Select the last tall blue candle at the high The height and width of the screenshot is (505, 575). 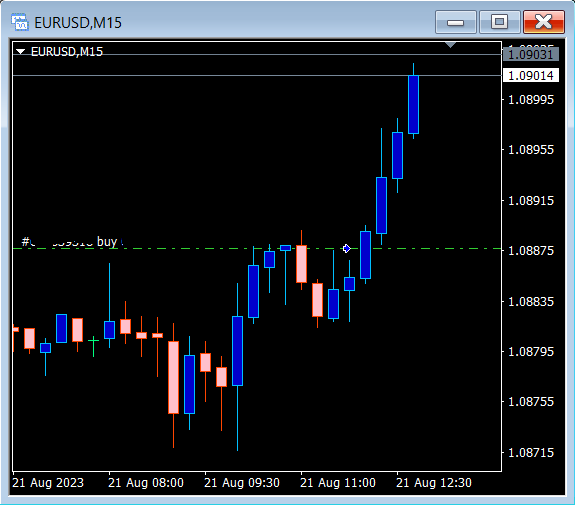point(414,105)
